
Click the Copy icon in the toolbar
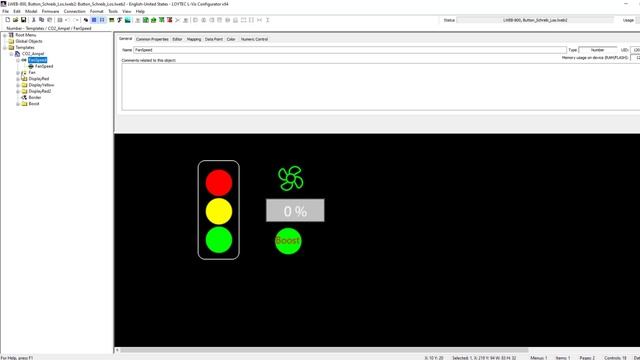(x=42, y=20)
